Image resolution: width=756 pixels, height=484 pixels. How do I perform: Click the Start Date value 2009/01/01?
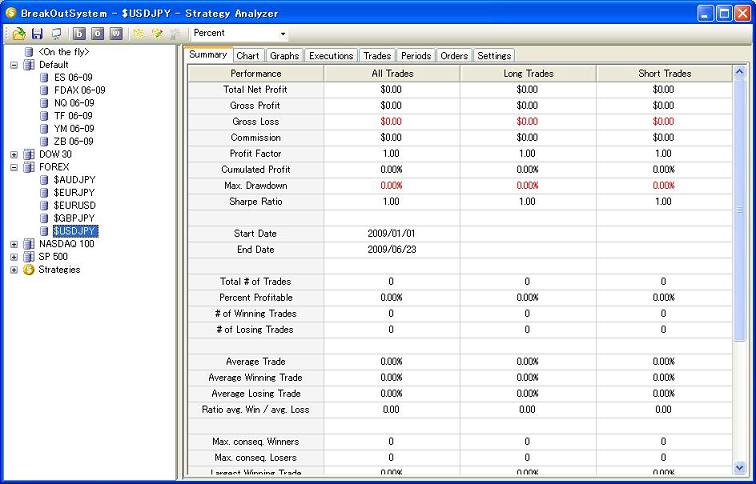point(391,234)
